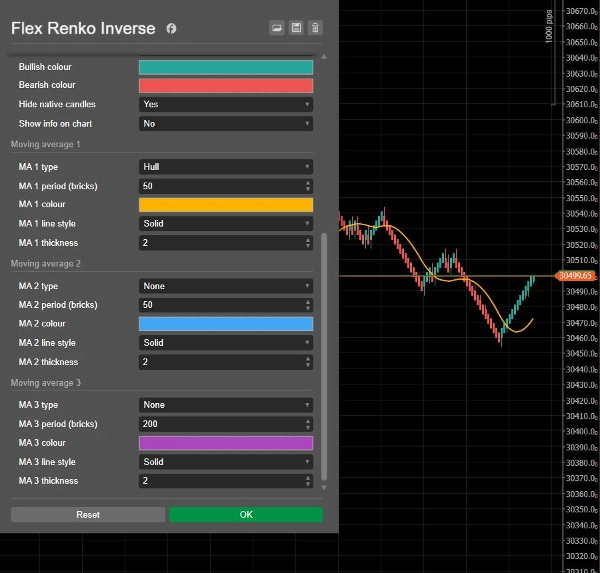This screenshot has width=600, height=573.
Task: Click the 30600.0 price axis label
Action: tap(581, 120)
